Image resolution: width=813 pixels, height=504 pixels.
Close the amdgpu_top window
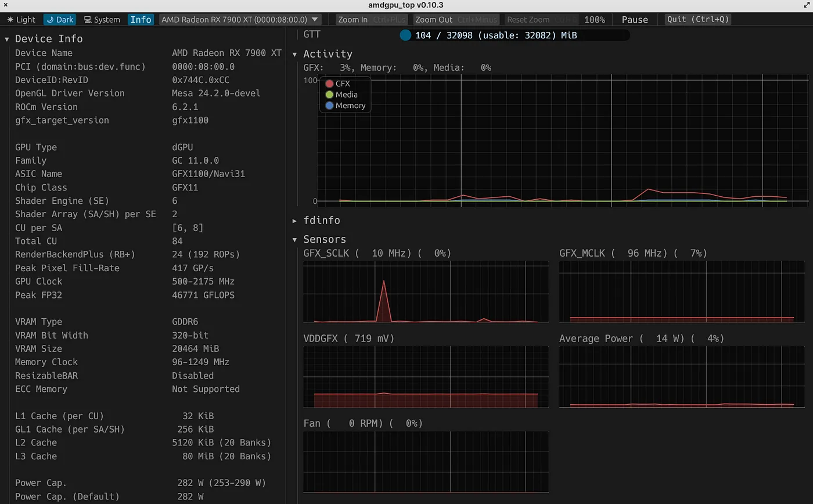pos(5,5)
